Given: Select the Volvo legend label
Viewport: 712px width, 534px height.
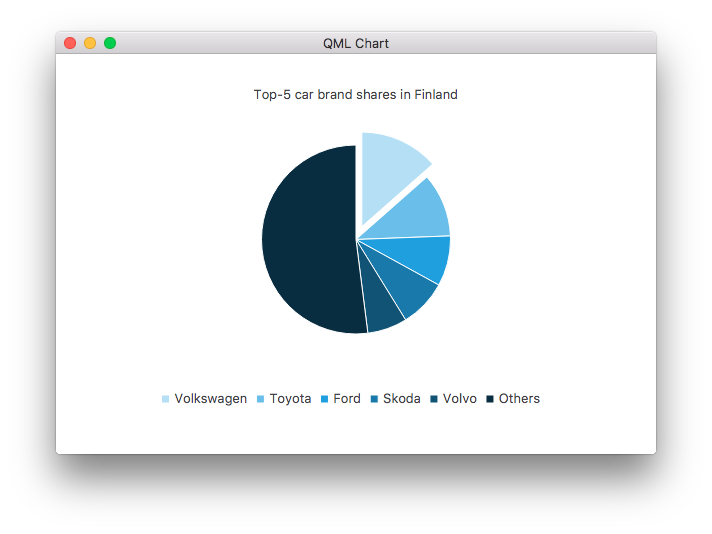Looking at the screenshot, I should (460, 399).
